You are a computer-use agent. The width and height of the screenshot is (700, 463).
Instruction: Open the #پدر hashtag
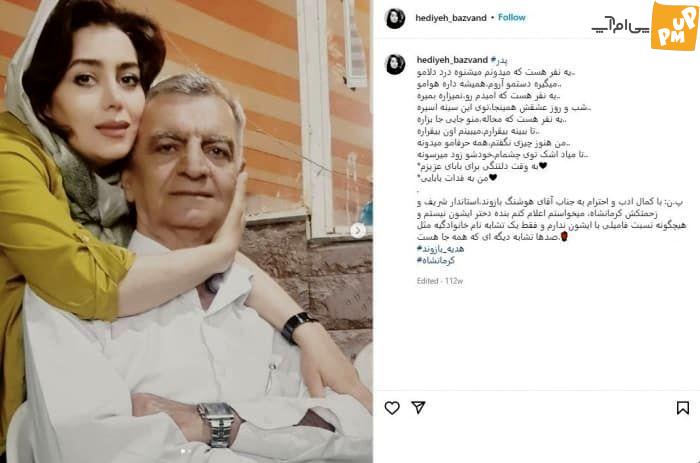[x=499, y=60]
